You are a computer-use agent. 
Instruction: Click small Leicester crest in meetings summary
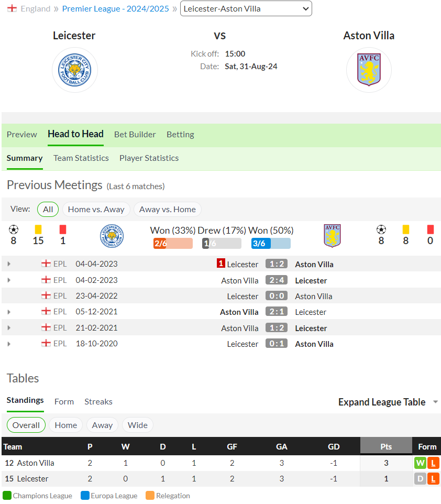112,236
